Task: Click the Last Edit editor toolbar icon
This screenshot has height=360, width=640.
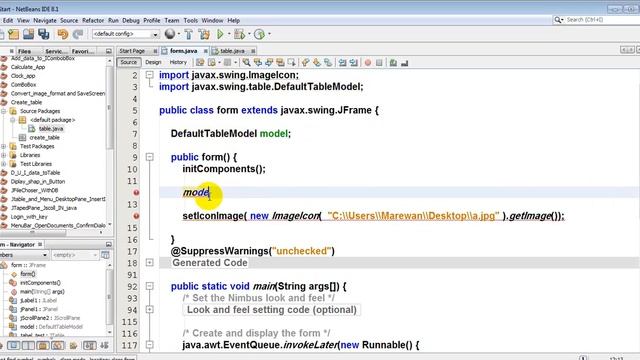Action: click(200, 62)
